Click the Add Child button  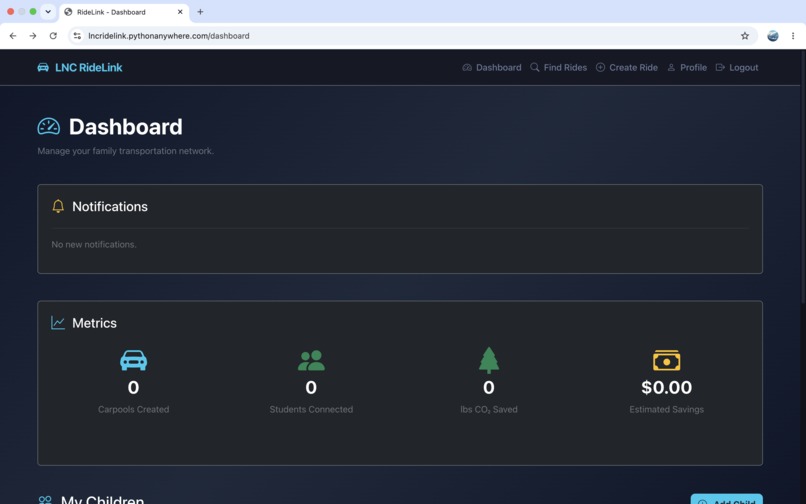pyautogui.click(x=727, y=499)
